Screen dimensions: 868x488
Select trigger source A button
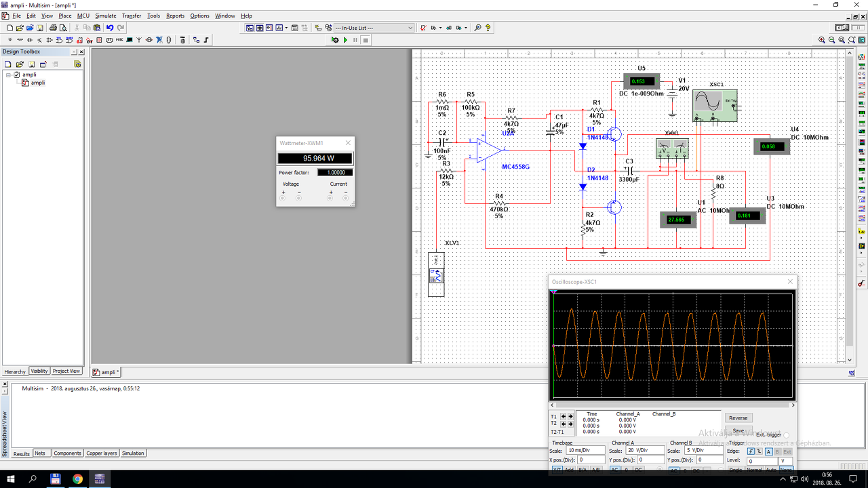tap(768, 451)
